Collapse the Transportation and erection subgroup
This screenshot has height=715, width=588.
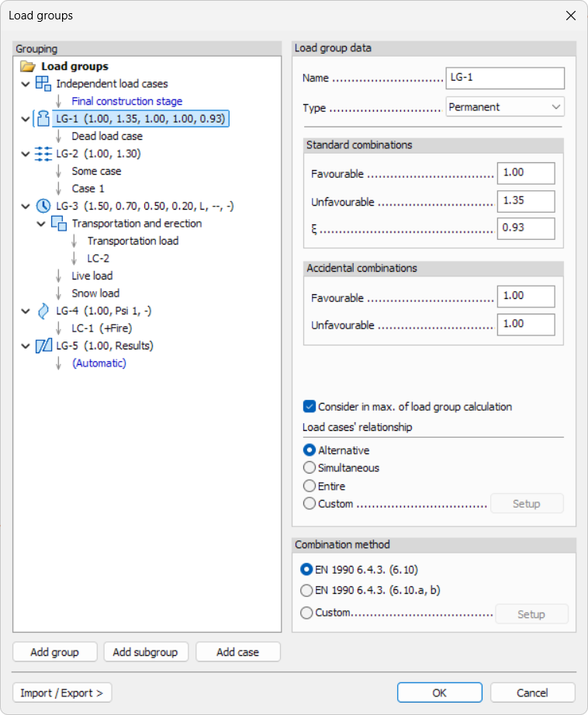coord(41,224)
